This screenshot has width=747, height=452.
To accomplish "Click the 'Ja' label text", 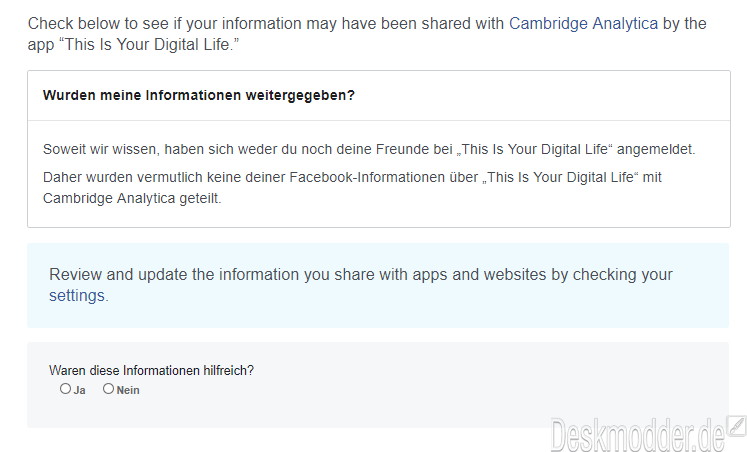I will (x=80, y=390).
